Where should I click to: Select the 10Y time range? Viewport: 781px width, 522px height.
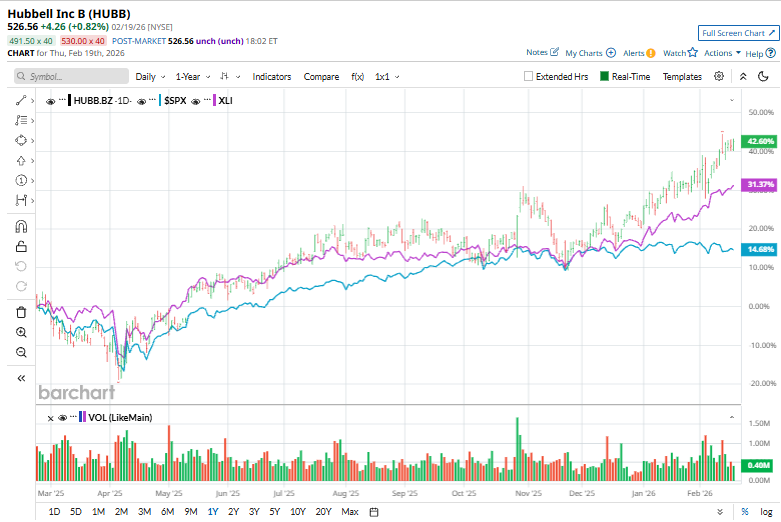297,512
